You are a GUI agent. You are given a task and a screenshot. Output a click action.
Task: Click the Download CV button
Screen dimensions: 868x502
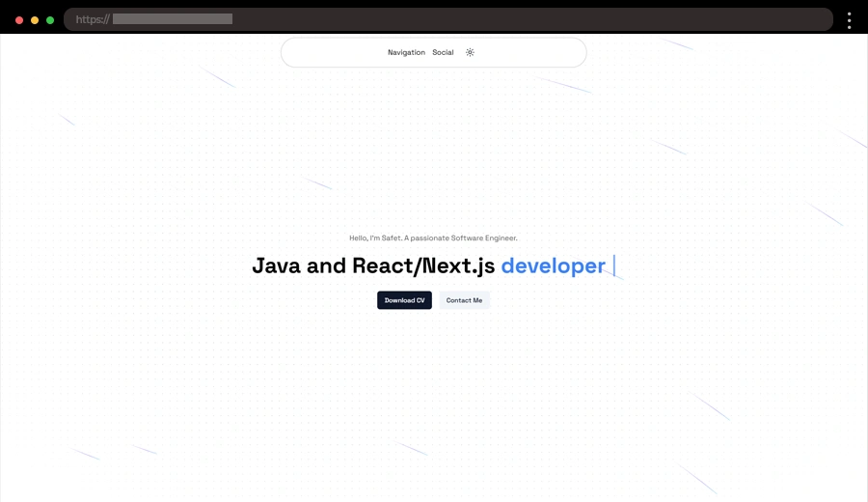[x=405, y=300]
